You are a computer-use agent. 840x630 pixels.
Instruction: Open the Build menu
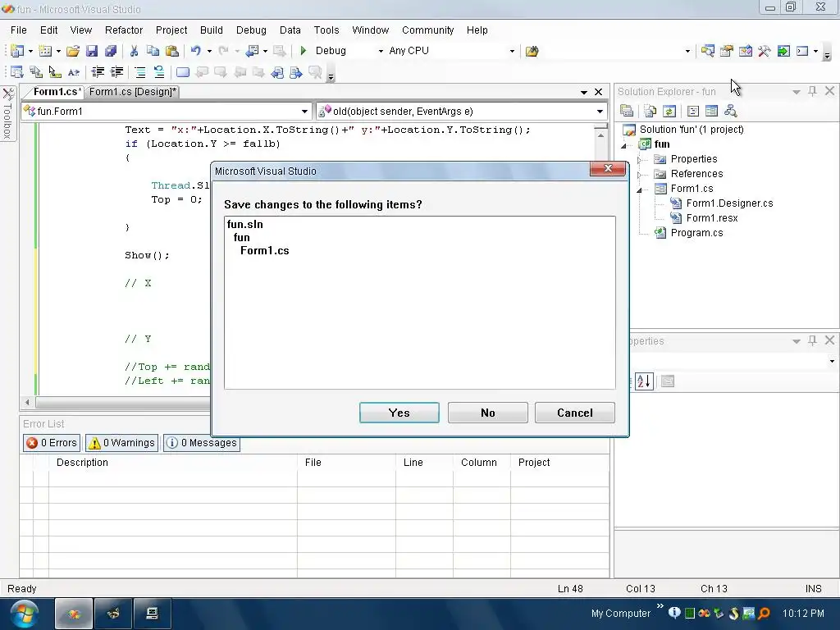click(211, 30)
